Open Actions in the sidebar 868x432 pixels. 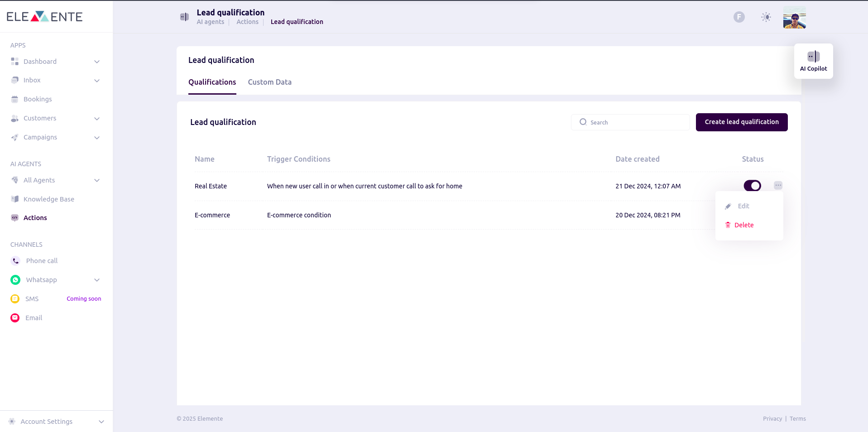click(x=35, y=218)
